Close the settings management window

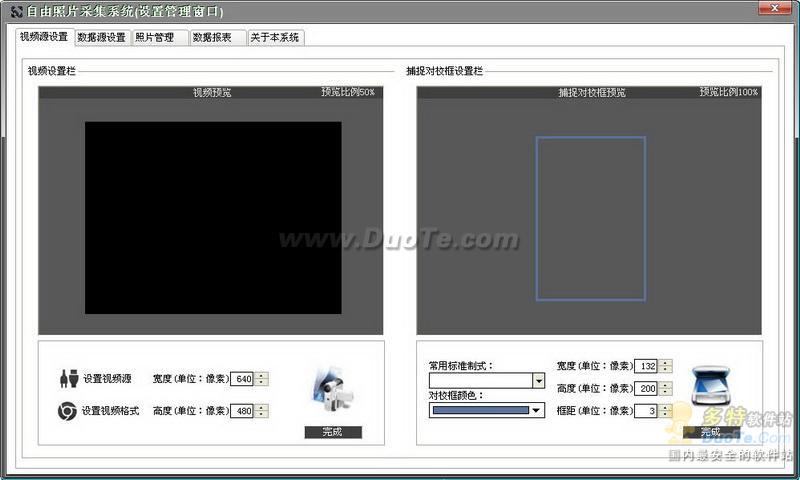pyautogui.click(x=774, y=8)
